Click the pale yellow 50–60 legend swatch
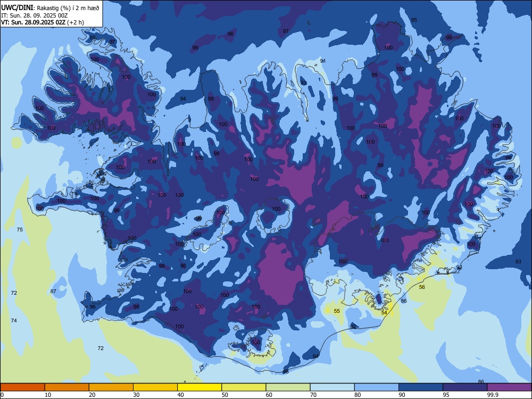 point(244,387)
